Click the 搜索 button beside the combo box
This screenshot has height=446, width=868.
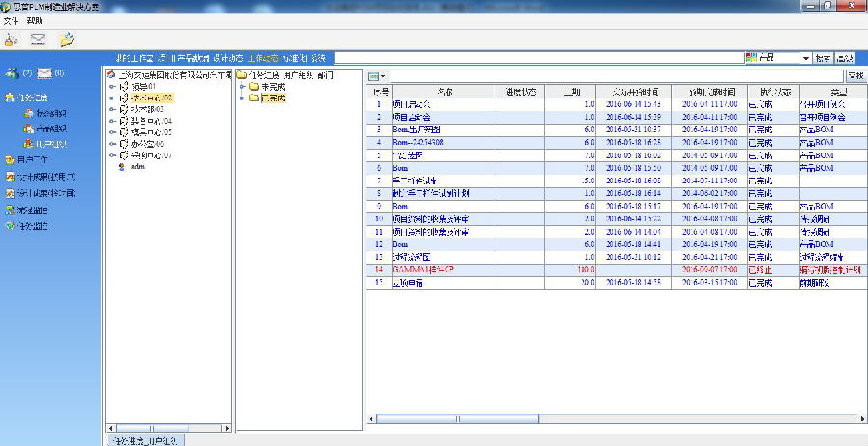click(823, 59)
